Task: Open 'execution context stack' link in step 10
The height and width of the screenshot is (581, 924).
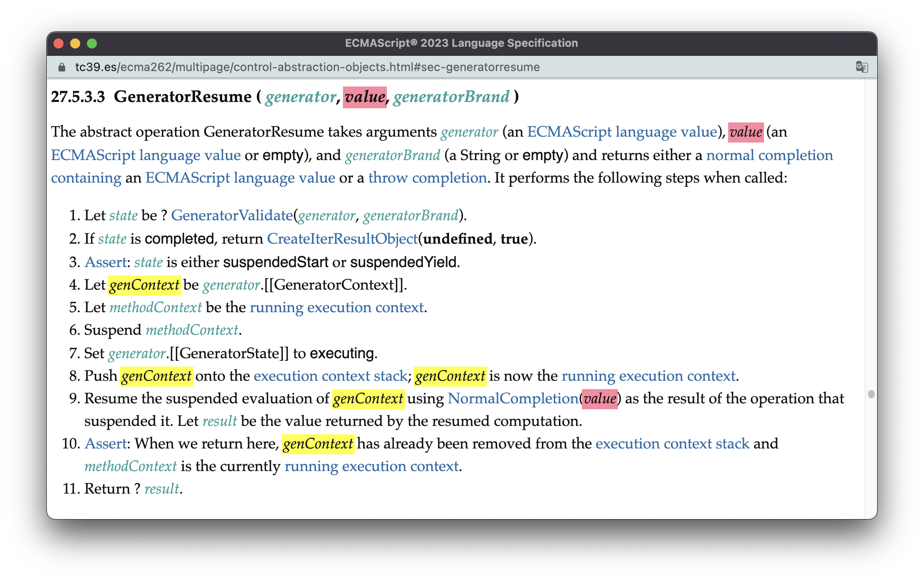Action: [x=673, y=443]
